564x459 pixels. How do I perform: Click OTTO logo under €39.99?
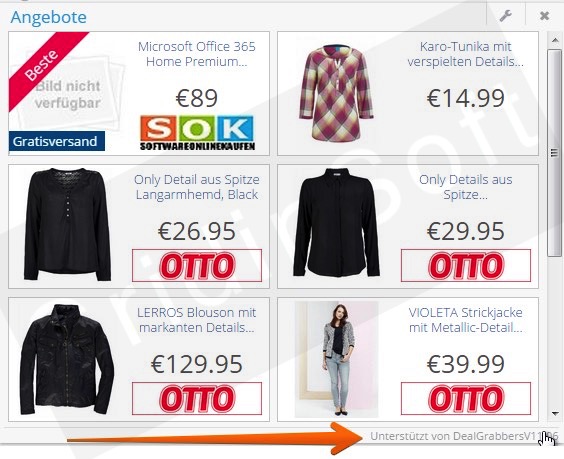coord(466,399)
